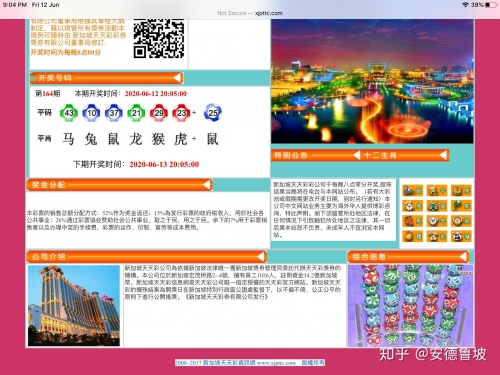500x375 pixels.
Task: Select the 十二生肖 tab
Action: coord(404,155)
